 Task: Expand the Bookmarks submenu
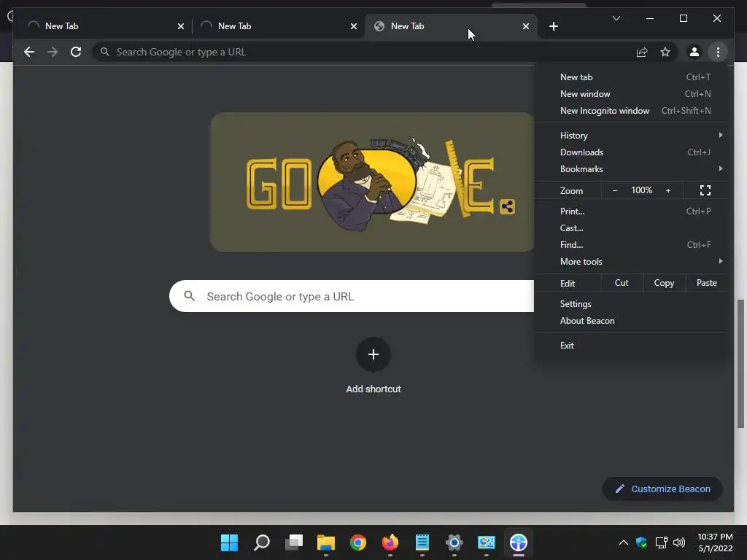pos(631,169)
